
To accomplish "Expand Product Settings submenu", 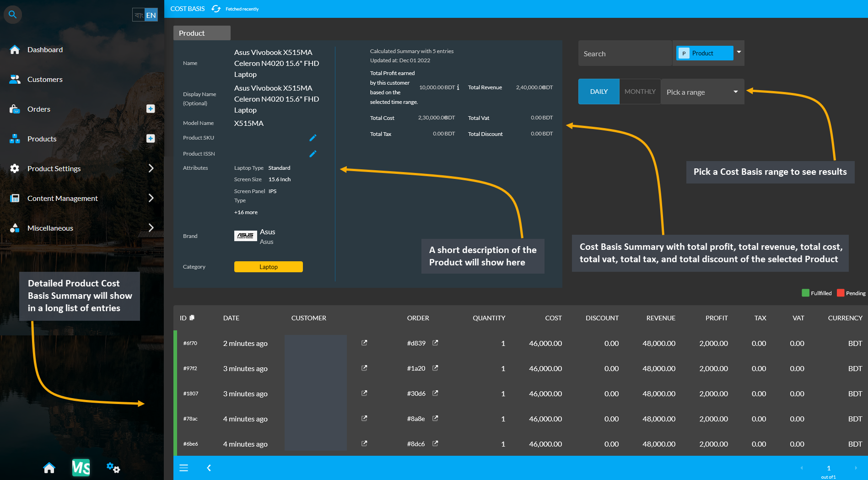I will [151, 168].
